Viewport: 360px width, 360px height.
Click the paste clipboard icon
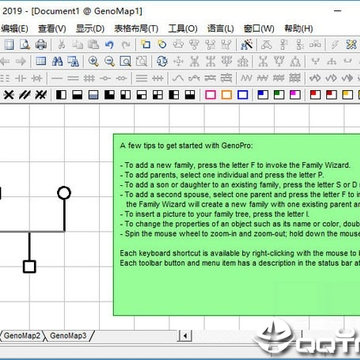94,44
